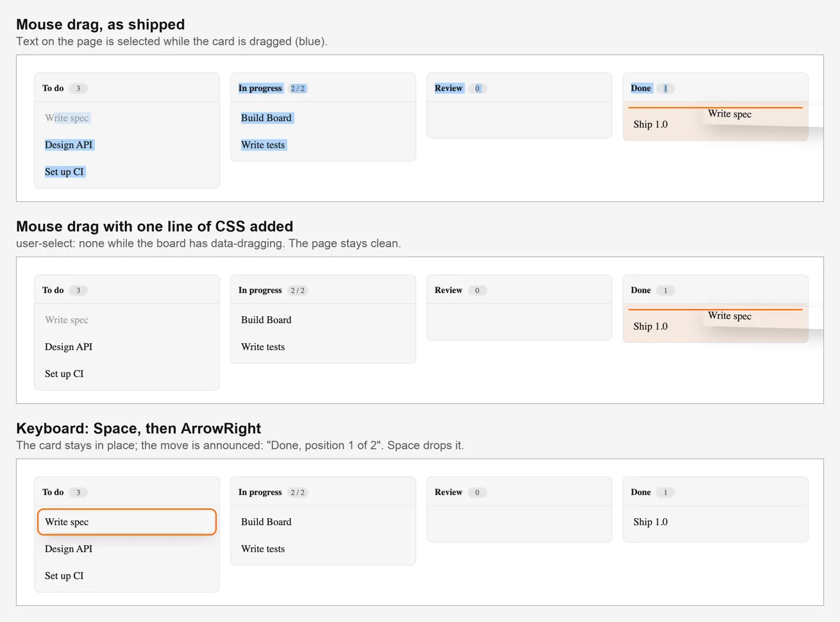
Task: Click the "Mouse drag with one line of CSS added" heading
Action: (155, 226)
